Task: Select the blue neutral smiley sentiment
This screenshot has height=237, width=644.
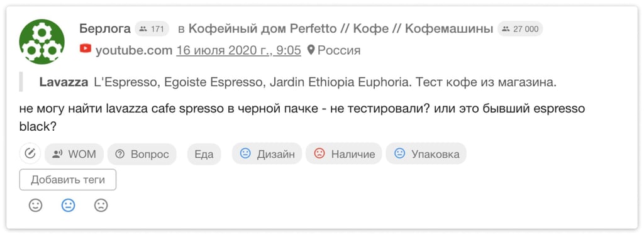Action: [68, 206]
